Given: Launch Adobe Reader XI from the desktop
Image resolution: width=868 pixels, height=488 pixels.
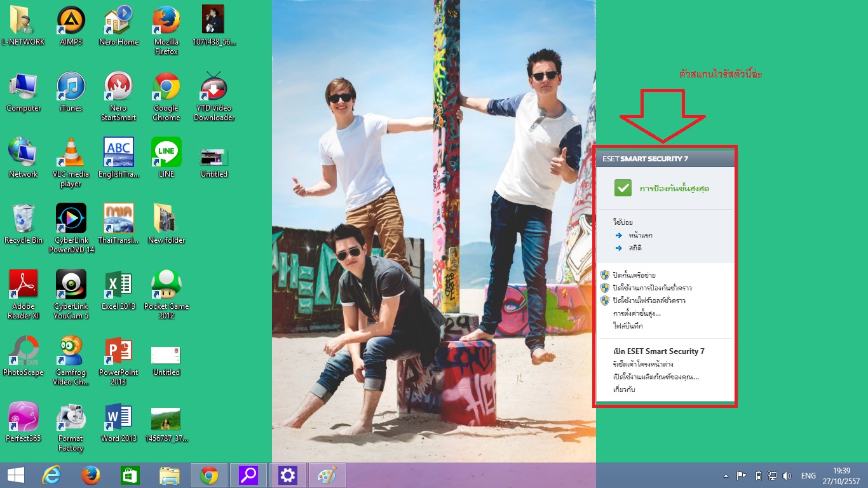Looking at the screenshot, I should (24, 285).
